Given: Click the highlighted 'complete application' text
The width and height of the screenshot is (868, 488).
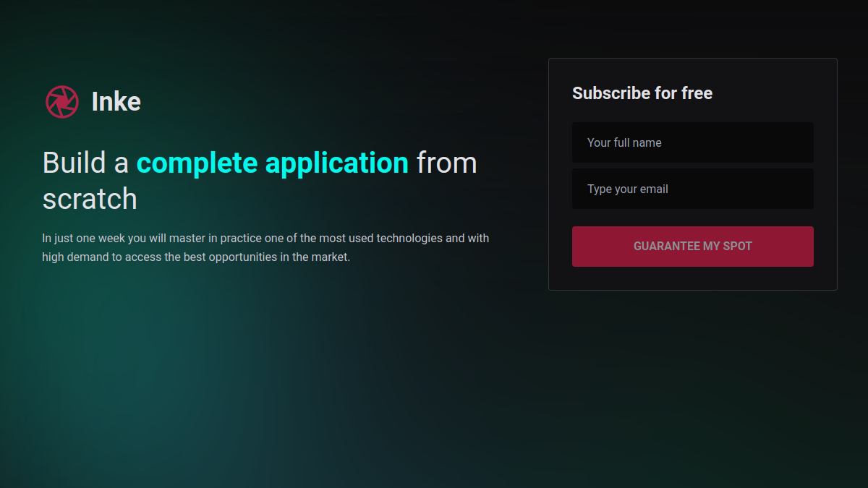Looking at the screenshot, I should tap(273, 163).
